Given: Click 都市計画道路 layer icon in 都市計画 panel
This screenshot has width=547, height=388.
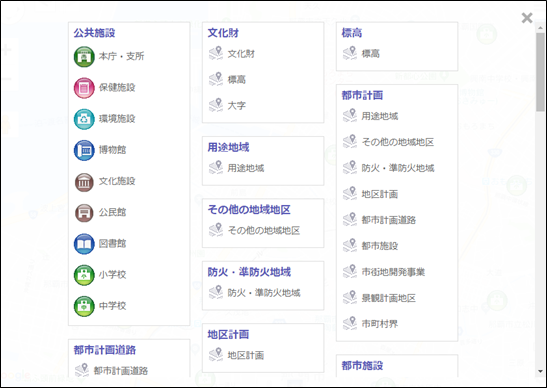Looking at the screenshot, I should pos(350,220).
